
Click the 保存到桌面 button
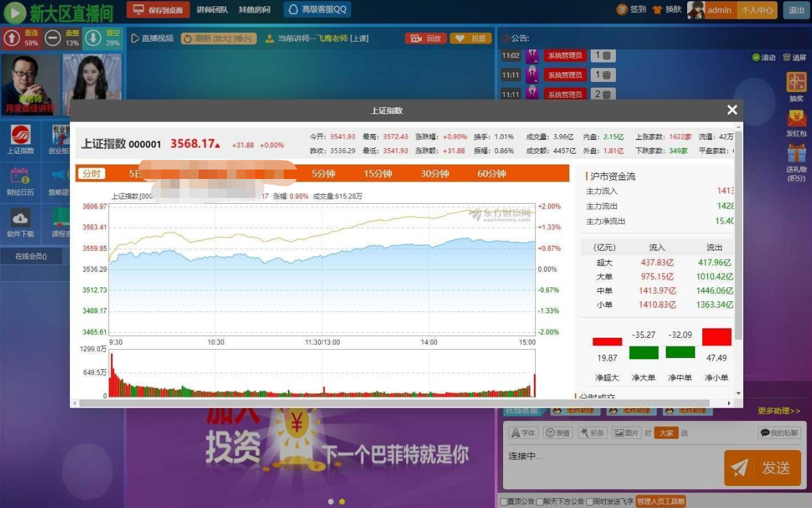tap(158, 9)
